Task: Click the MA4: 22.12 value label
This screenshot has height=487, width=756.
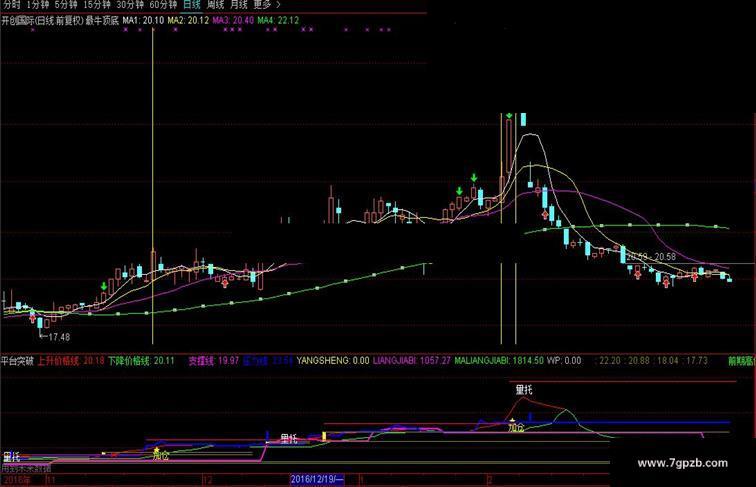Action: [278, 20]
